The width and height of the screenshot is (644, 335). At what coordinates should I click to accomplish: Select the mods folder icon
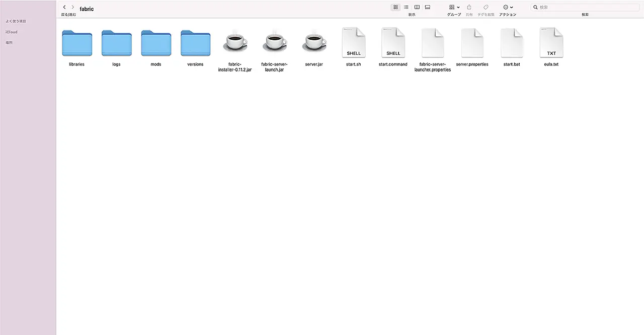coord(156,43)
